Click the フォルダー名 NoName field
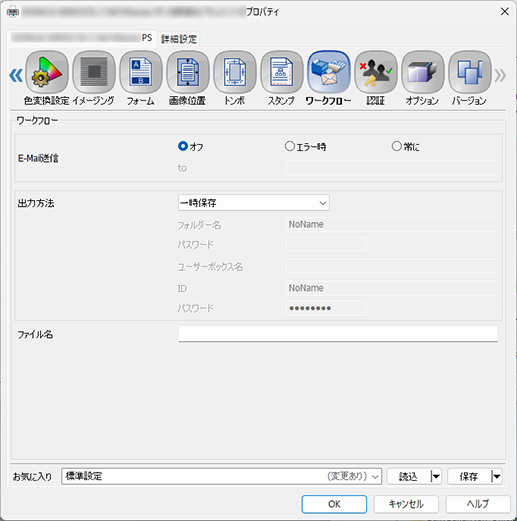517x521 pixels. click(392, 224)
